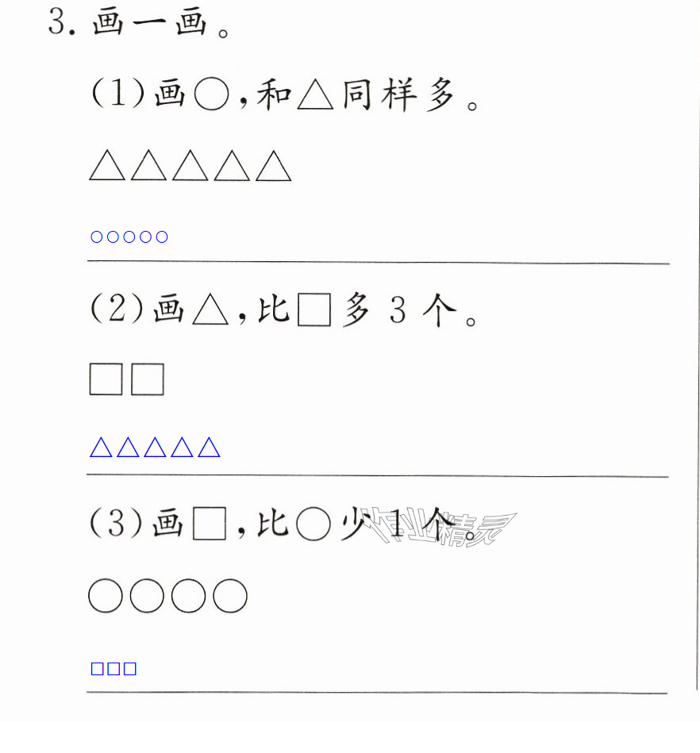The width and height of the screenshot is (700, 753).
Task: Click the heading text 画一画
Action: coord(150,22)
